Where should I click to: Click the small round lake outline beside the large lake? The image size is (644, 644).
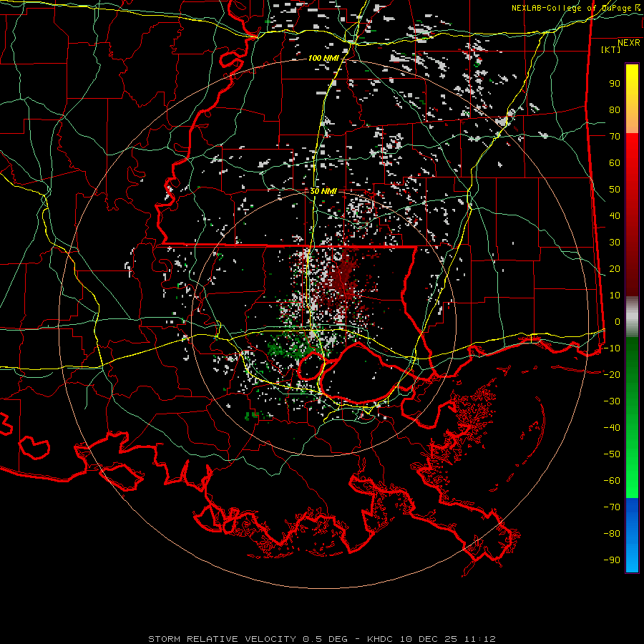(311, 365)
